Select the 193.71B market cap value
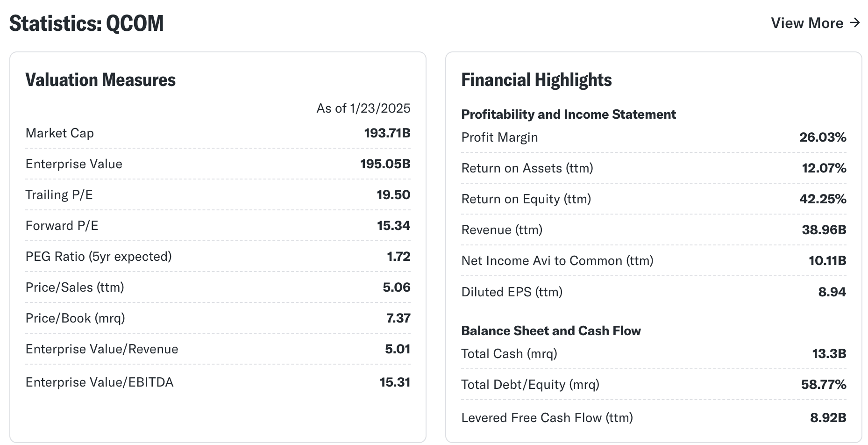 pyautogui.click(x=387, y=133)
